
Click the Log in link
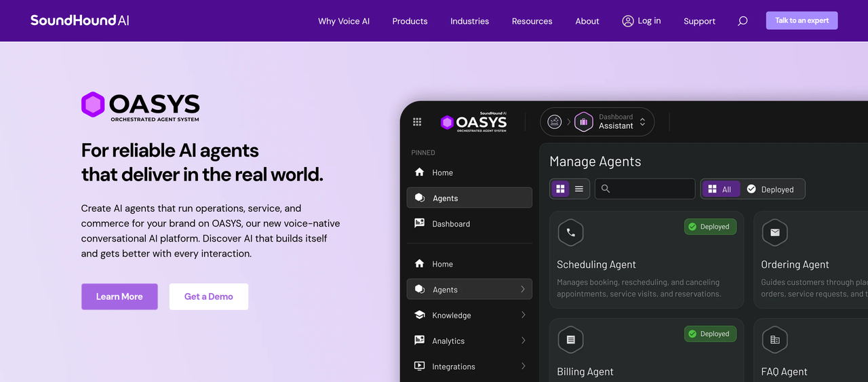[649, 21]
